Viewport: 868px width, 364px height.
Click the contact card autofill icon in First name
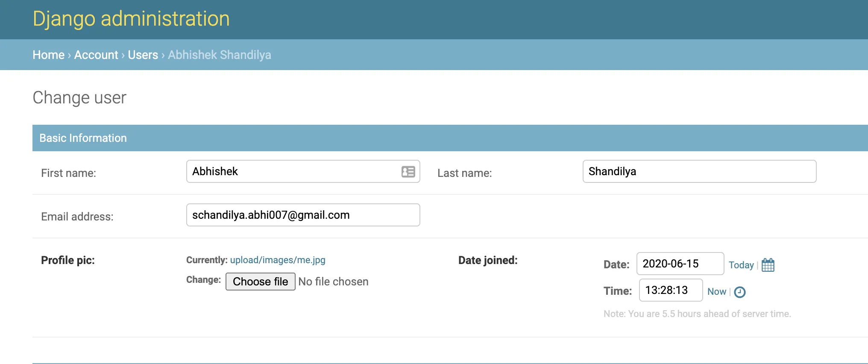click(408, 172)
